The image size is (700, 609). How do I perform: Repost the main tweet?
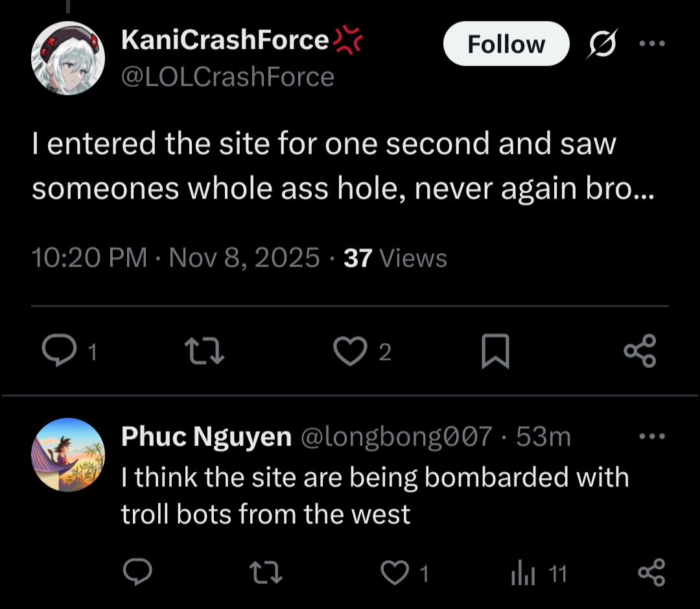tap(205, 352)
